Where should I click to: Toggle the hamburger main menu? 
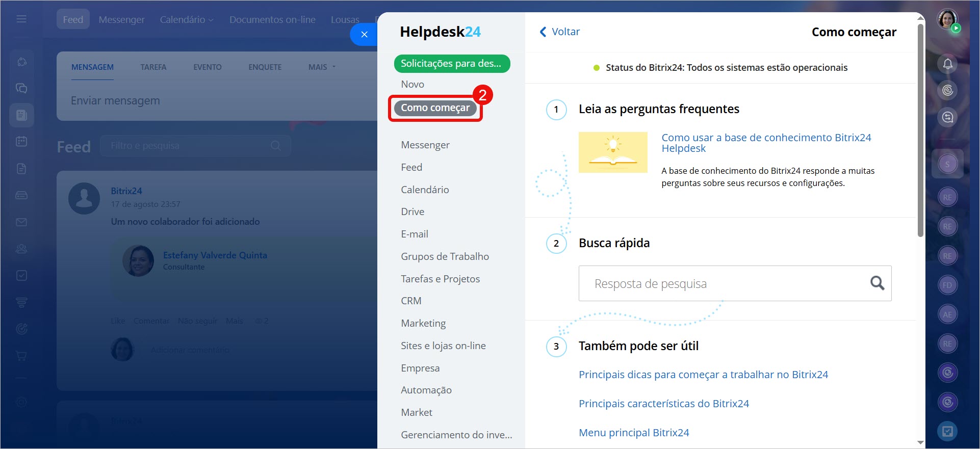(21, 19)
